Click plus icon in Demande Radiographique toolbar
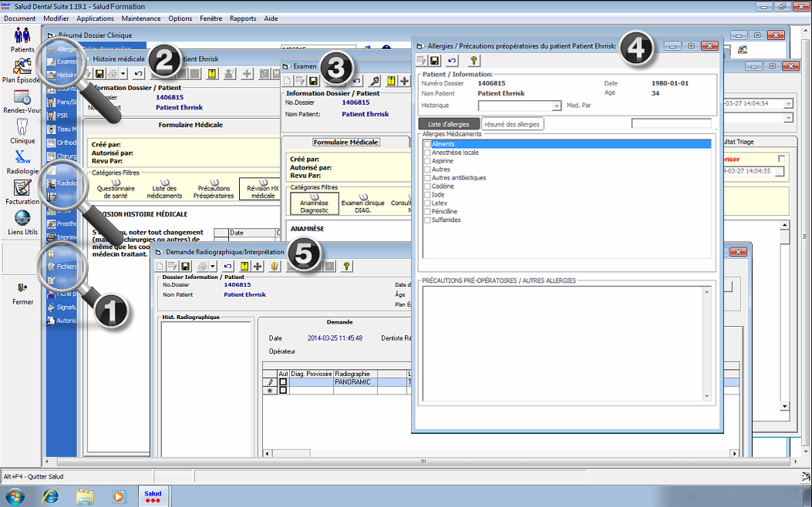This screenshot has width=812, height=507. (258, 266)
